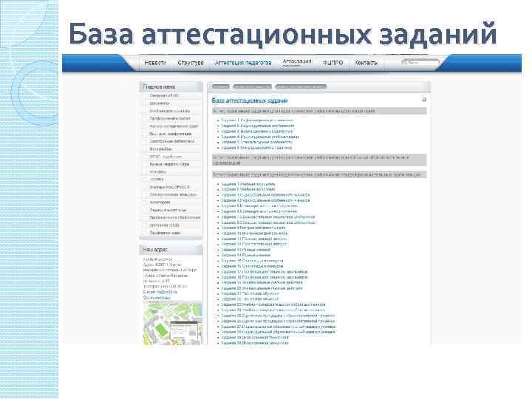Viewport: 532px width, 399px height.
Task: Click the База аттестационных заданий page title
Action: pyautogui.click(x=250, y=100)
